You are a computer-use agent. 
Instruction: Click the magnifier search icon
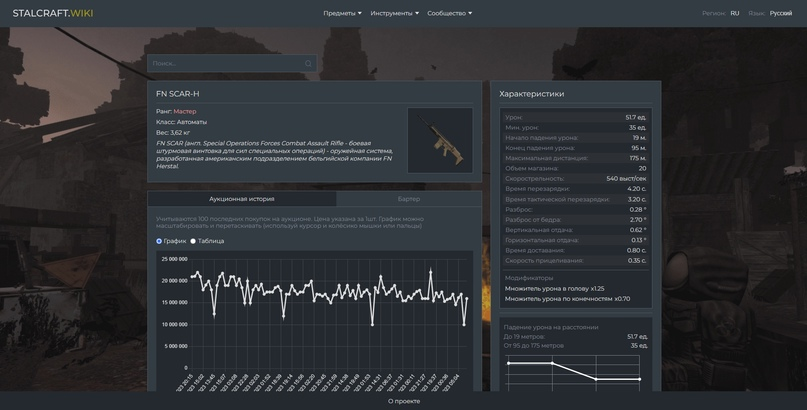point(308,63)
